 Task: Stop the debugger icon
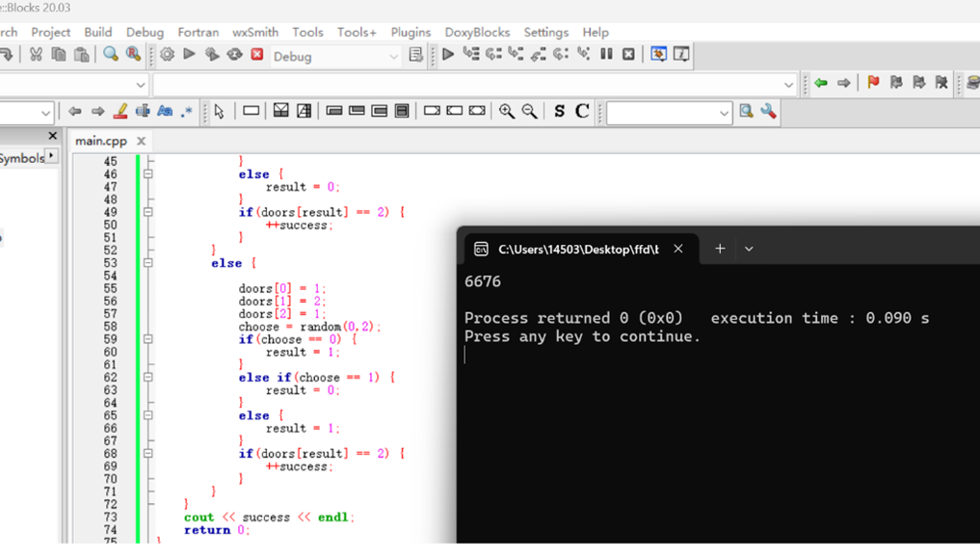628,54
